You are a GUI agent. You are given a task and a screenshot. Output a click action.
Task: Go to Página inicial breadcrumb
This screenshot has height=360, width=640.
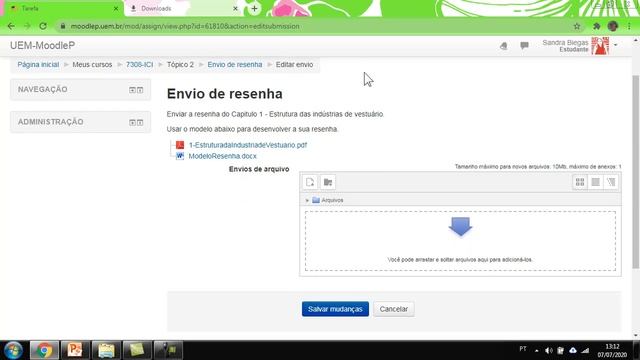pyautogui.click(x=38, y=64)
